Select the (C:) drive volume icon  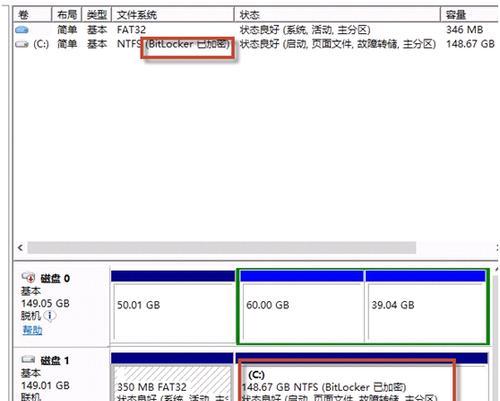pyautogui.click(x=22, y=44)
